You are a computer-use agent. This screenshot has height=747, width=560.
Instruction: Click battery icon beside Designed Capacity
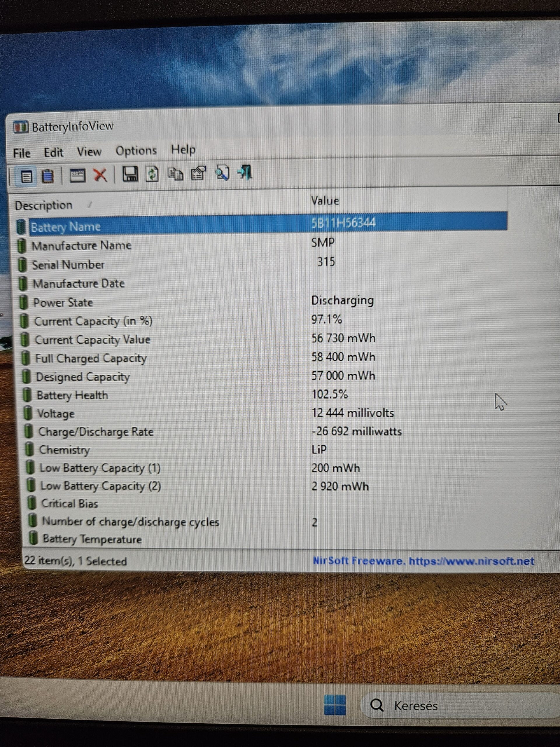tap(26, 377)
